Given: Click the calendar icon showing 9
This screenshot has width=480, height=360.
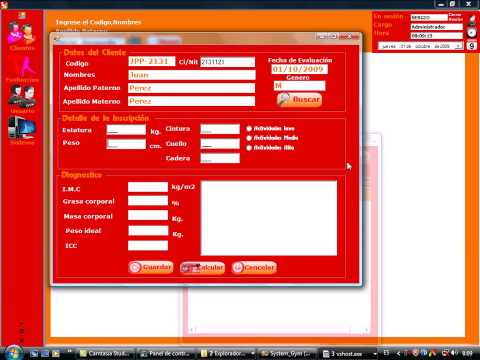Looking at the screenshot, I should [x=471, y=45].
